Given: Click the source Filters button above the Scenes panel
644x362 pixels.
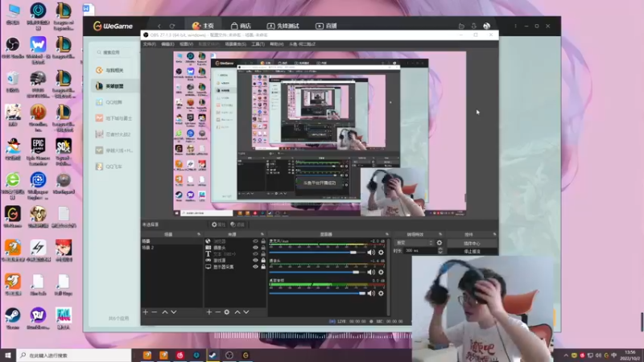Looking at the screenshot, I should pyautogui.click(x=237, y=224).
